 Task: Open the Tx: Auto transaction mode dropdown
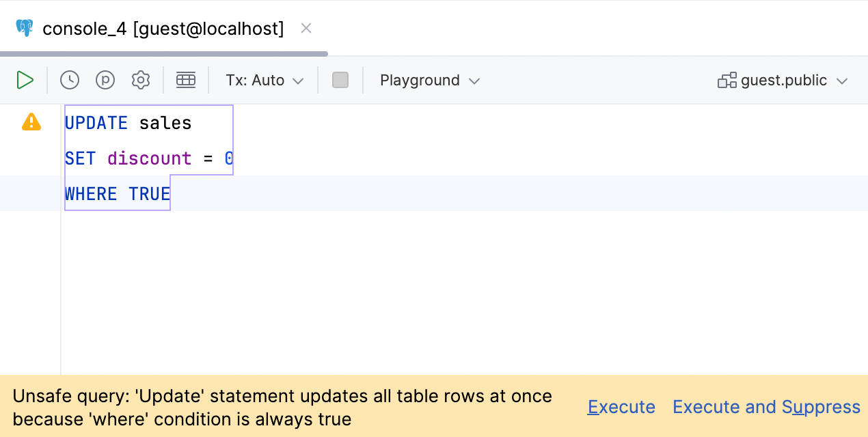point(265,81)
